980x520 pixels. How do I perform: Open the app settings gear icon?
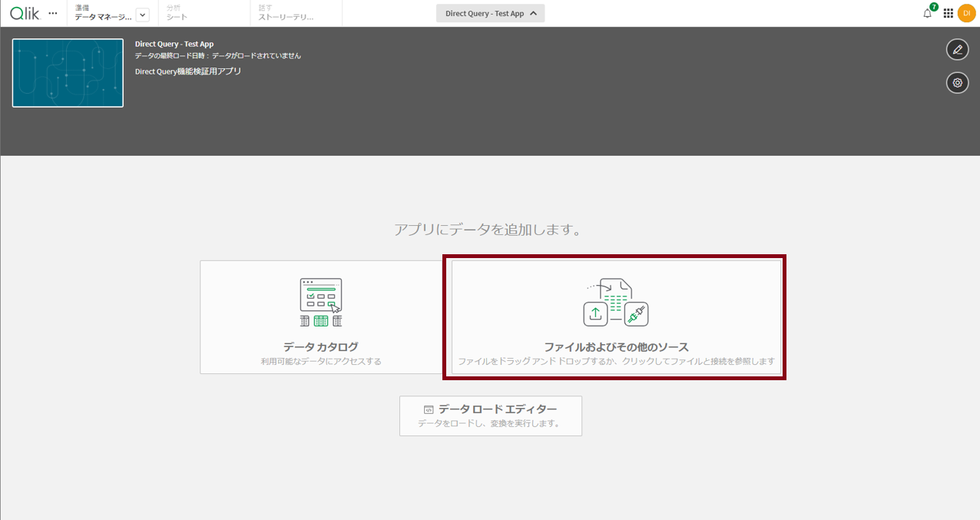(957, 82)
